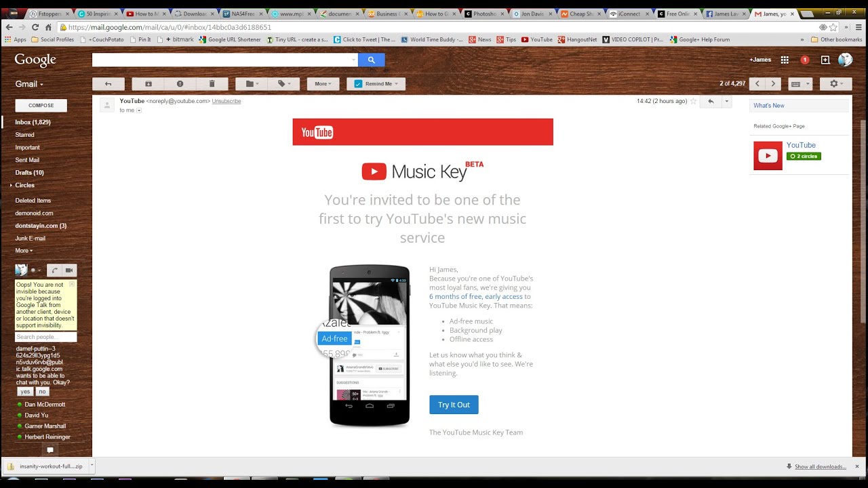Decline chat request with no button
Screen dimensions: 868x488
[42, 392]
